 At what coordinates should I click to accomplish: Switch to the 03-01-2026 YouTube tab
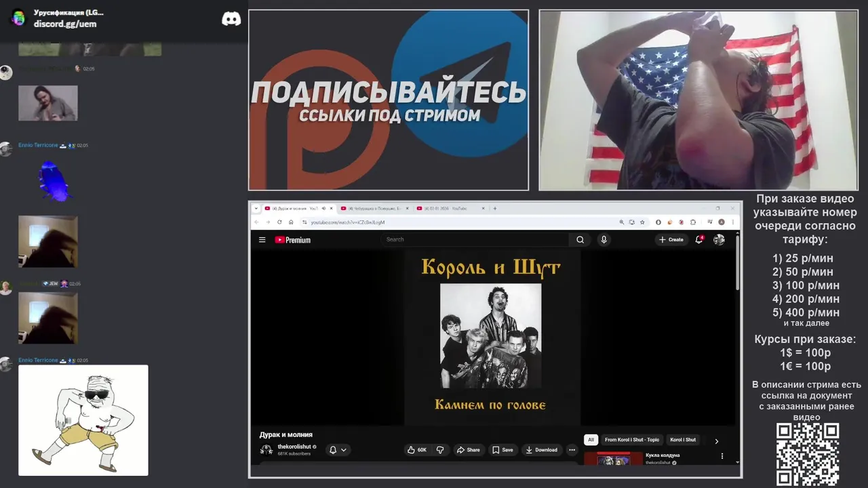pyautogui.click(x=450, y=208)
